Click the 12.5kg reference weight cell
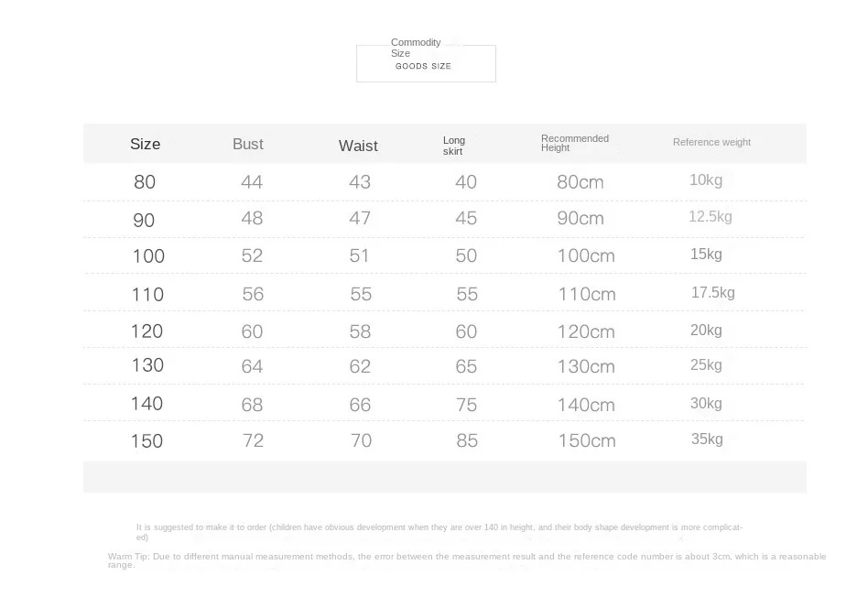Viewport: 868px width, 597px height. tap(711, 217)
